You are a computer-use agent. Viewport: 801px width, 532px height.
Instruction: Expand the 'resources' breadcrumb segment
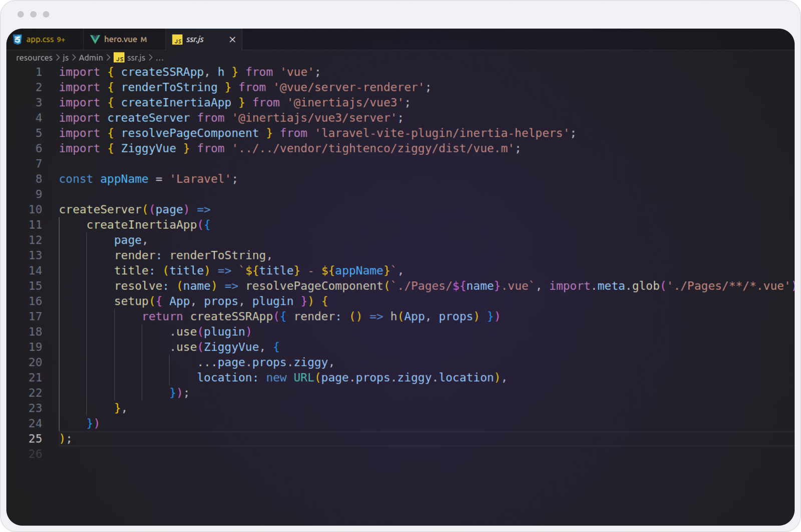(x=34, y=58)
